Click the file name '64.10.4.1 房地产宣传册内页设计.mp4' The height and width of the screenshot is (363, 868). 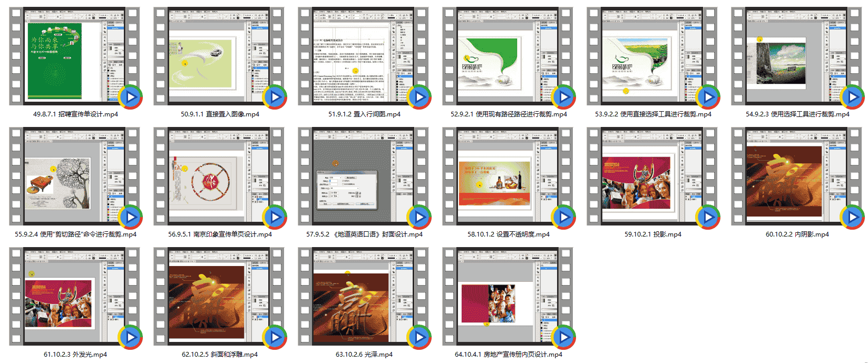[509, 354]
